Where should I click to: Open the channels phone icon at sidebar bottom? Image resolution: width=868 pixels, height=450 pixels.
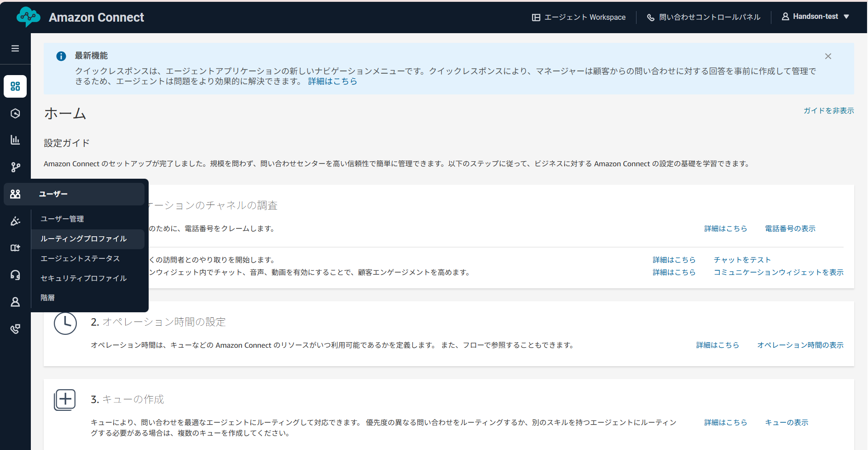[15, 328]
